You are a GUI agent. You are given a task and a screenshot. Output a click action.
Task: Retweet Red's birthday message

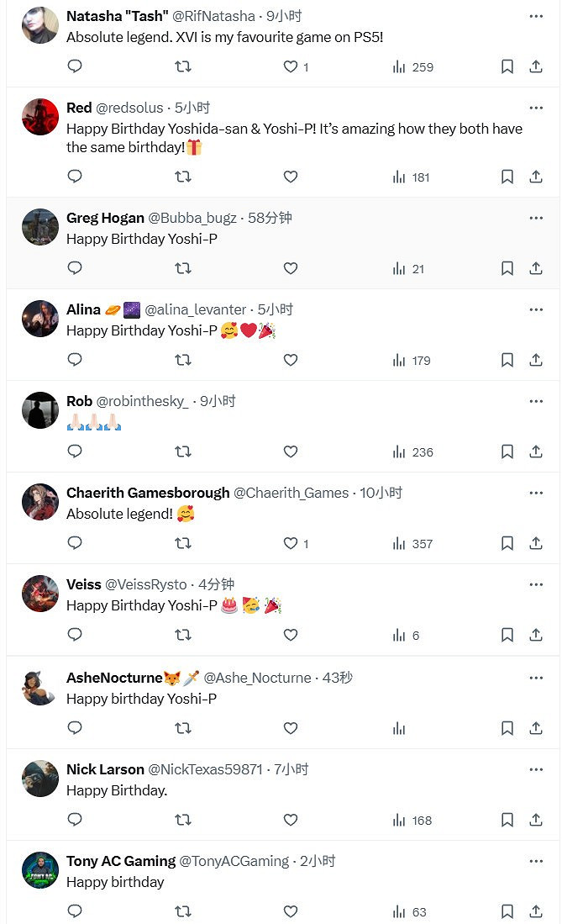point(182,177)
